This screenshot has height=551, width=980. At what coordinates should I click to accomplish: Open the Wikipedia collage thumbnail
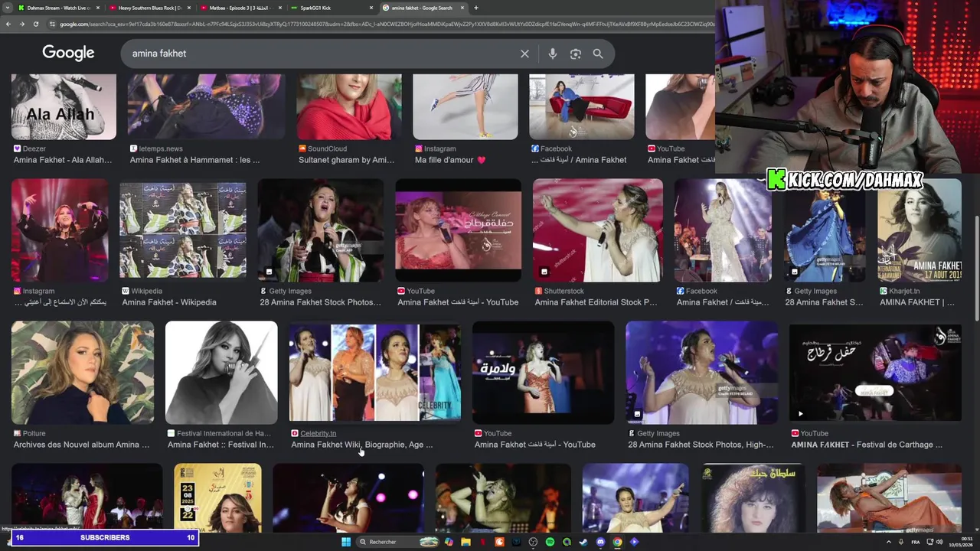[x=183, y=230]
